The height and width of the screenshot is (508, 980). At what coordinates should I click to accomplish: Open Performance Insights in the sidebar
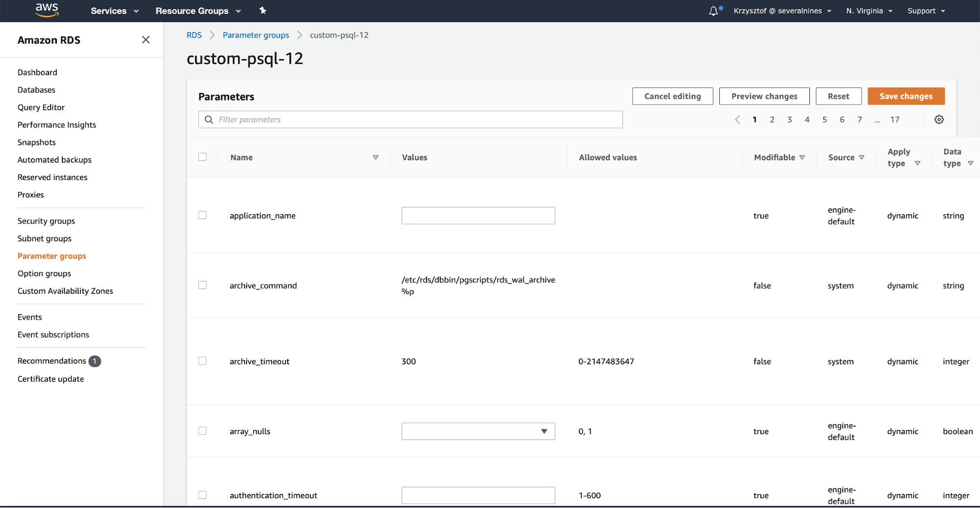57,125
